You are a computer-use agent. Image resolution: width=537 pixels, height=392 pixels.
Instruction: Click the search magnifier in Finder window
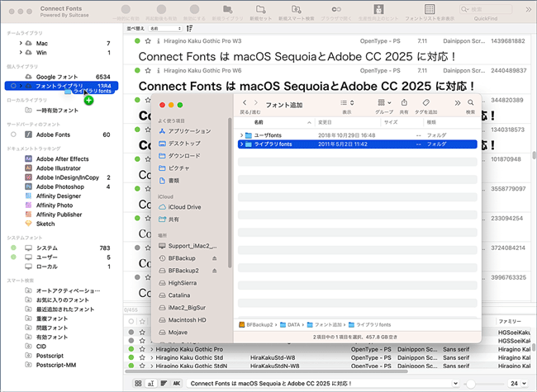pos(471,102)
